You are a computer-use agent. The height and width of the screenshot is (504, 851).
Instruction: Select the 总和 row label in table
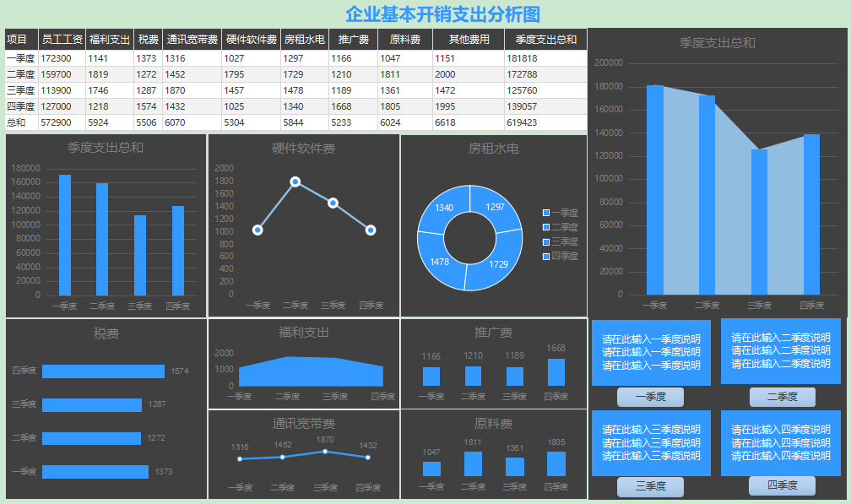(x=21, y=122)
